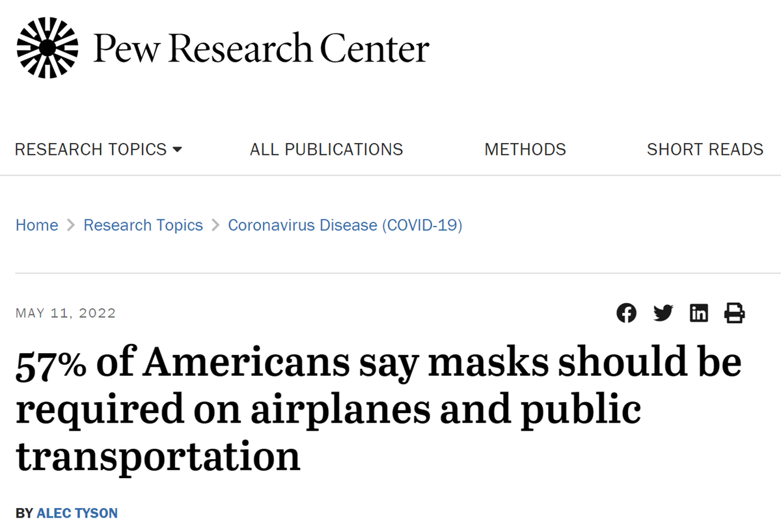The height and width of the screenshot is (532, 781).
Task: Click the article headline about masks
Action: pyautogui.click(x=377, y=408)
